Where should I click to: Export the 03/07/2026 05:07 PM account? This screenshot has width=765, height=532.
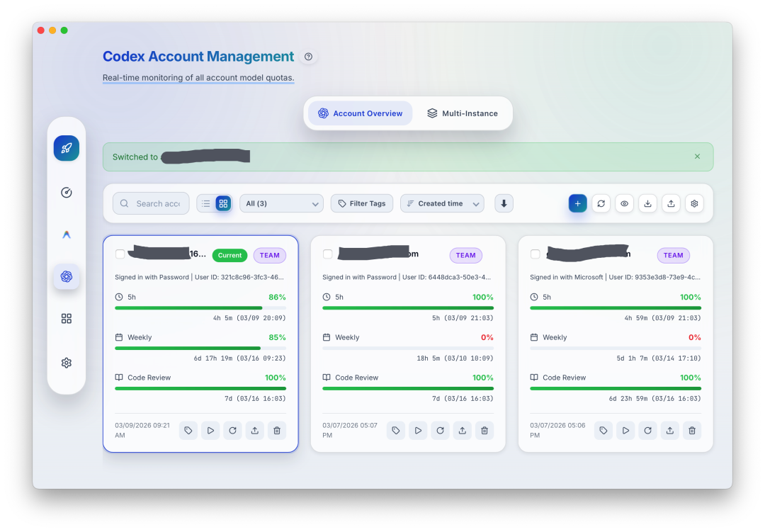[463, 431]
